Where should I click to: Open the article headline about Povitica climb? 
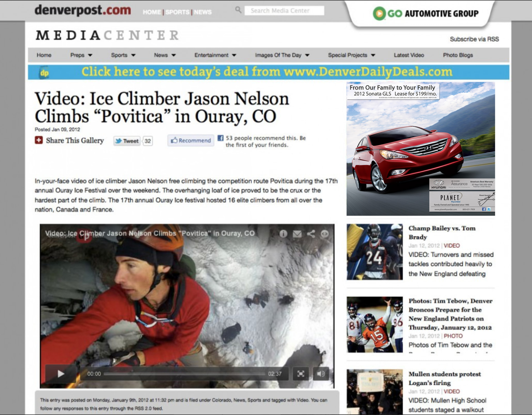pyautogui.click(x=162, y=107)
